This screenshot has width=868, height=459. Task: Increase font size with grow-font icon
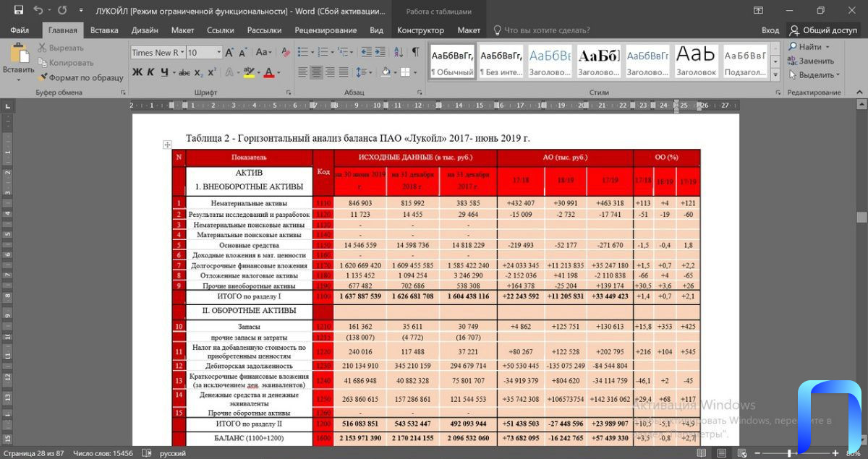229,53
